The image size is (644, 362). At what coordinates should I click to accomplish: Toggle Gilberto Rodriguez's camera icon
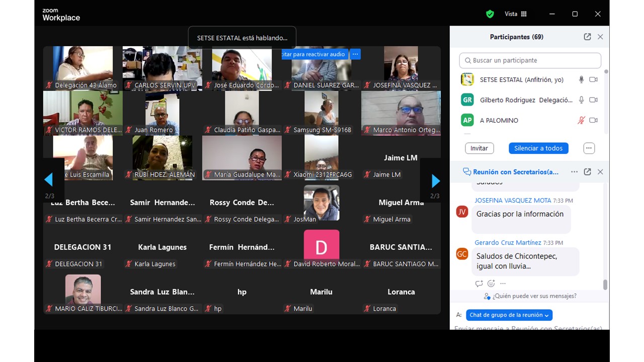(x=594, y=100)
